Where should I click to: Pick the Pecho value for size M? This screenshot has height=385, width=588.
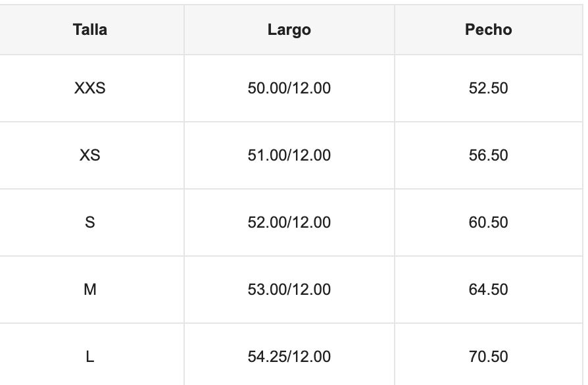(x=488, y=290)
